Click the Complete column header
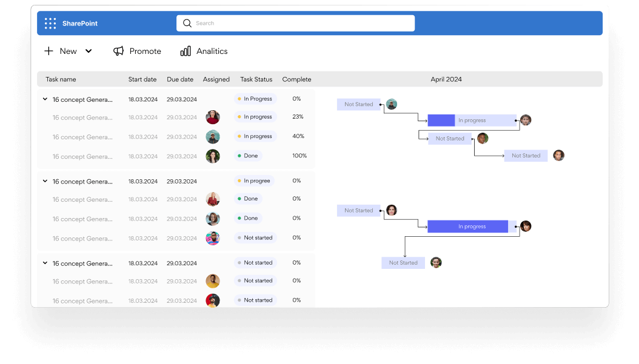This screenshot has width=639, height=364. click(296, 79)
